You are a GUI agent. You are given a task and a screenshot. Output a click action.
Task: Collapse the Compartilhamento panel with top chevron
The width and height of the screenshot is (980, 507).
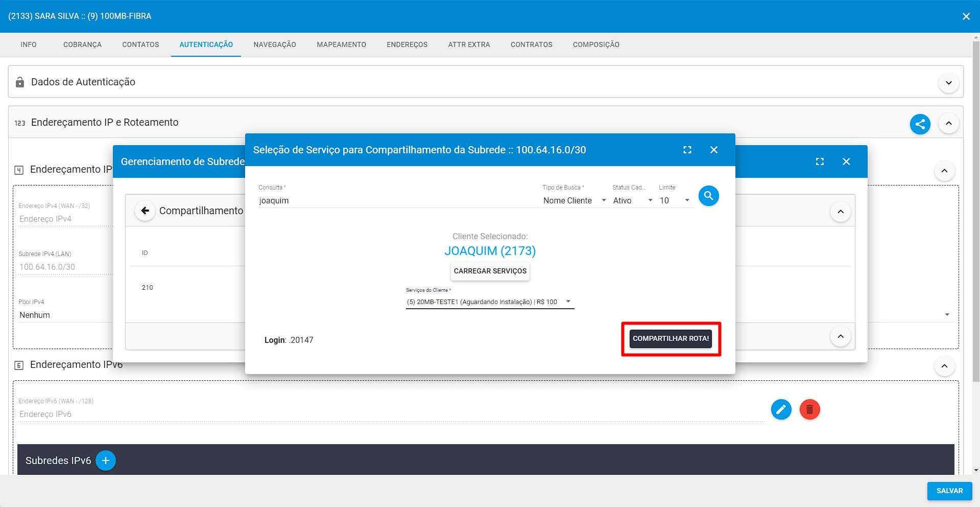(x=840, y=212)
